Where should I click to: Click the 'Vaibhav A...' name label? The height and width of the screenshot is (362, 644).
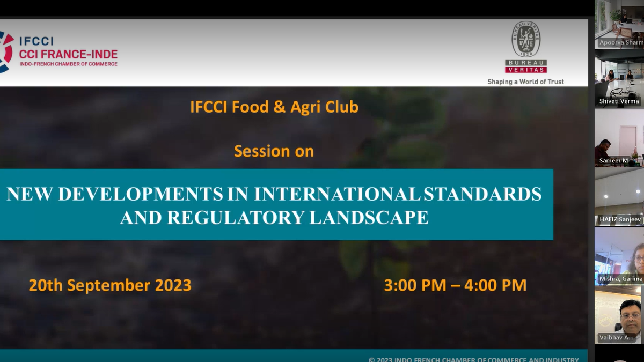click(616, 338)
